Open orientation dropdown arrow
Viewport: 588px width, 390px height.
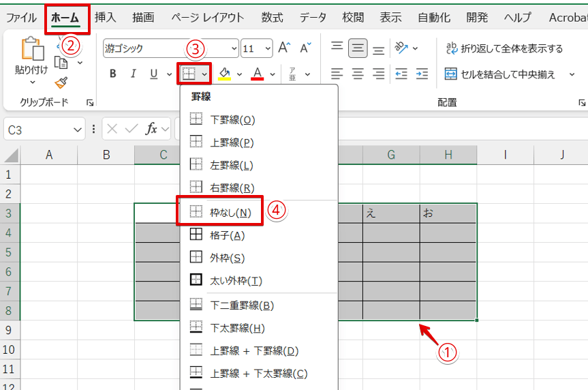point(415,48)
